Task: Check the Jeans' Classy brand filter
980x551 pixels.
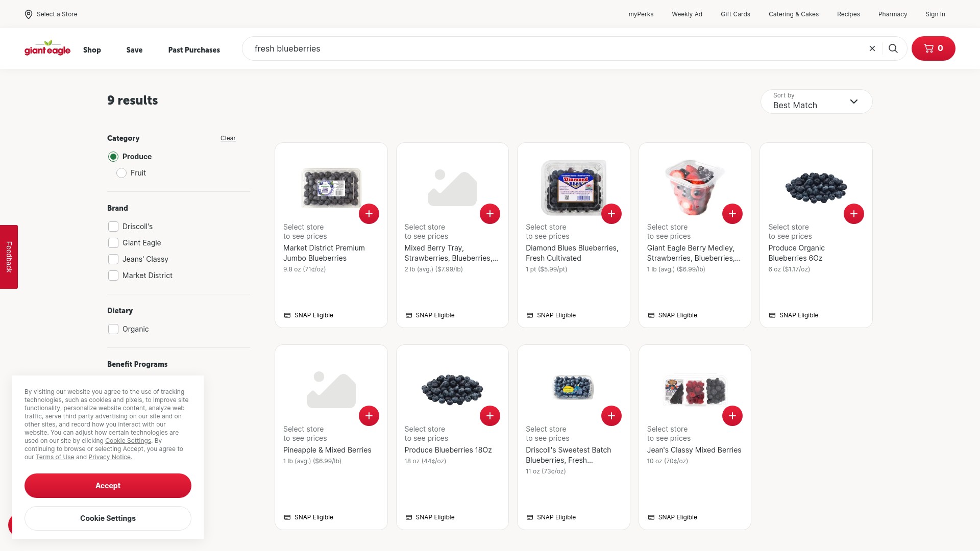Action: 113,259
